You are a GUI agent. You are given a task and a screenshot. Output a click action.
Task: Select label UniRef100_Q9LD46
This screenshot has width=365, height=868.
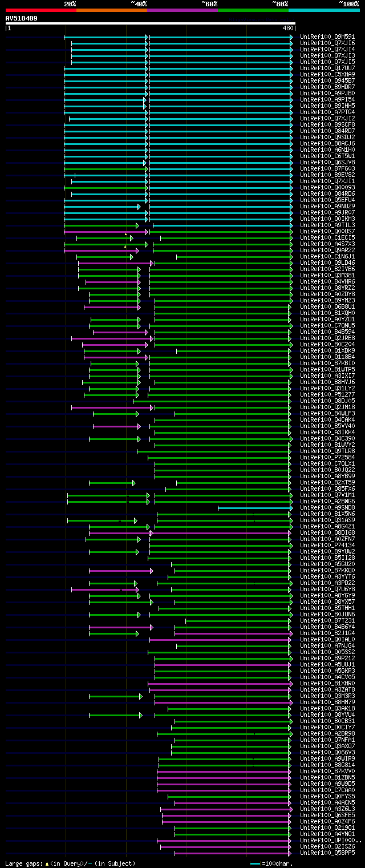click(327, 263)
